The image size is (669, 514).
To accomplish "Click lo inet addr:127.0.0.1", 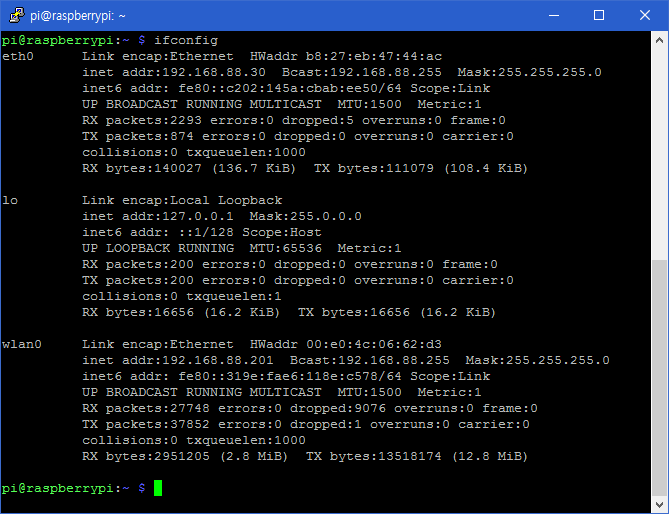I will [158, 216].
